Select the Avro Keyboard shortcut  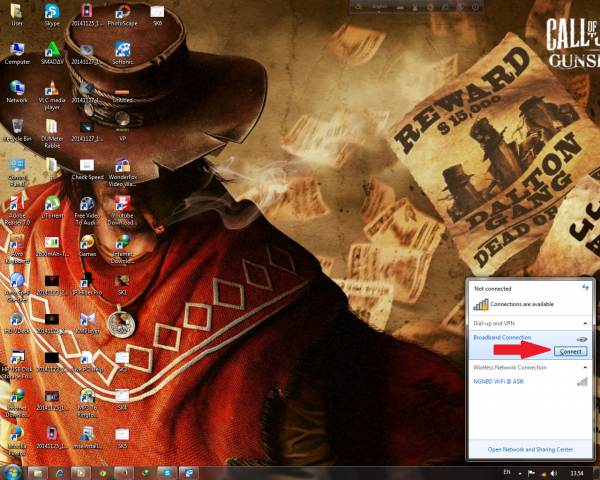(x=17, y=250)
